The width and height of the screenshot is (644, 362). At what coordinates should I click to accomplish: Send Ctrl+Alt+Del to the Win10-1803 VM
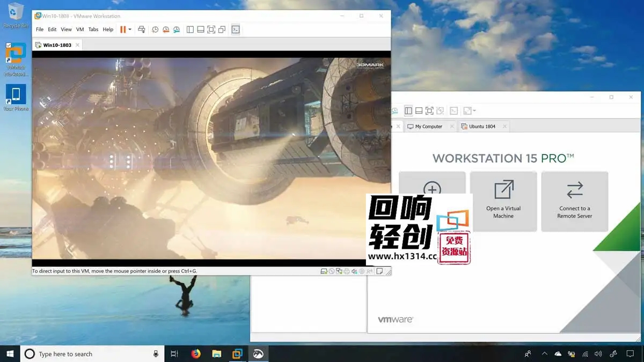pos(142,29)
